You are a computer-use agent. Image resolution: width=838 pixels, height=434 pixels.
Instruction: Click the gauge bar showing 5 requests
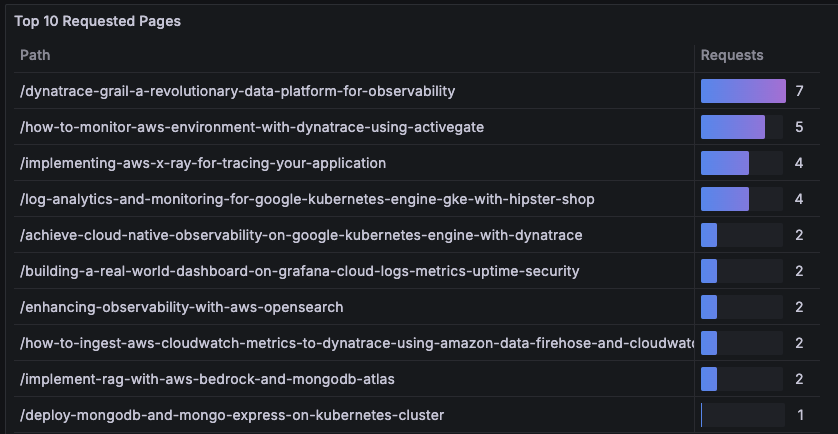click(742, 127)
